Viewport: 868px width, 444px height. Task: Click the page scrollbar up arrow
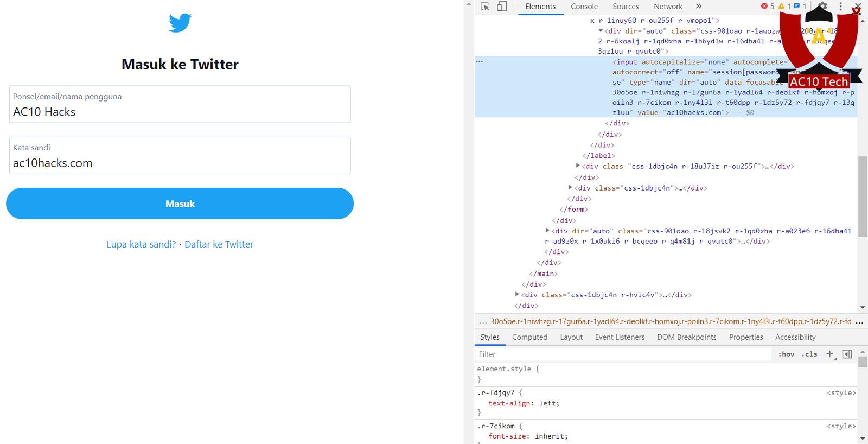[469, 4]
